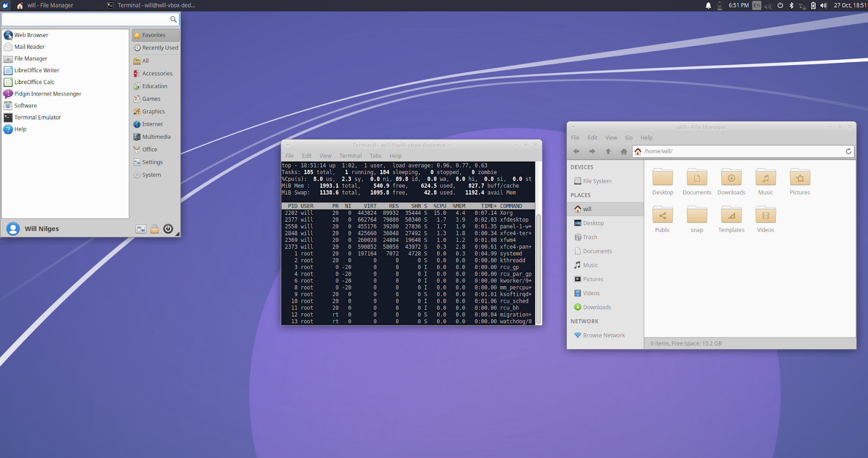Click the Whisker menu search field
868x458 pixels.
(90, 20)
